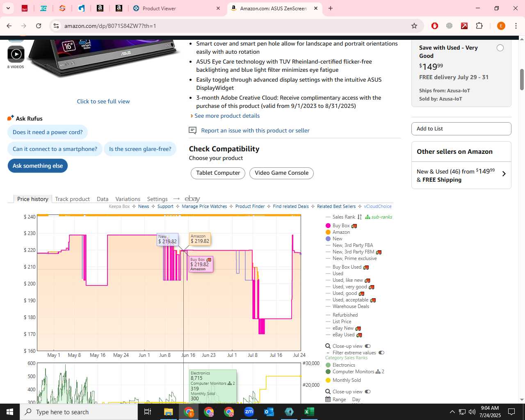The height and width of the screenshot is (420, 525).
Task: Bookmark this page with the star icon
Action: [x=414, y=26]
